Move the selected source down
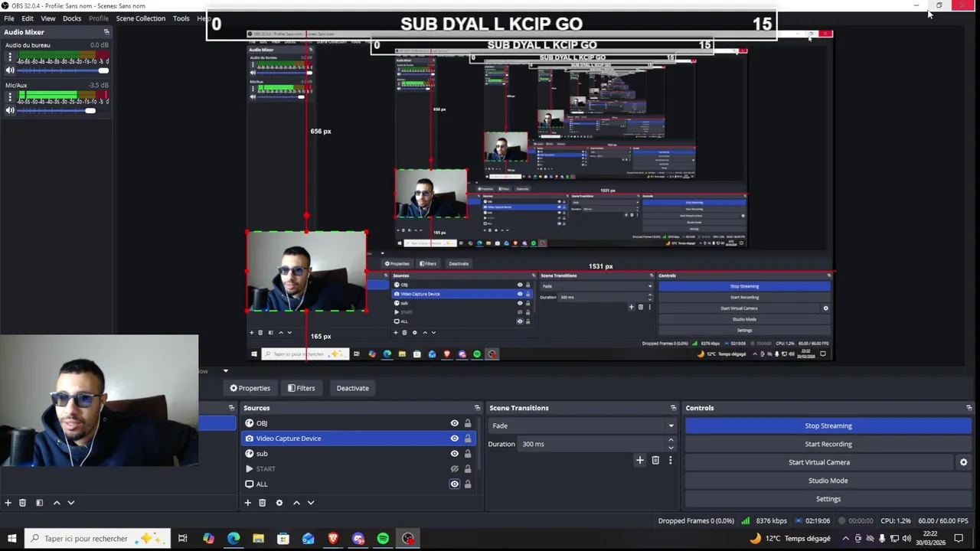 click(x=311, y=503)
